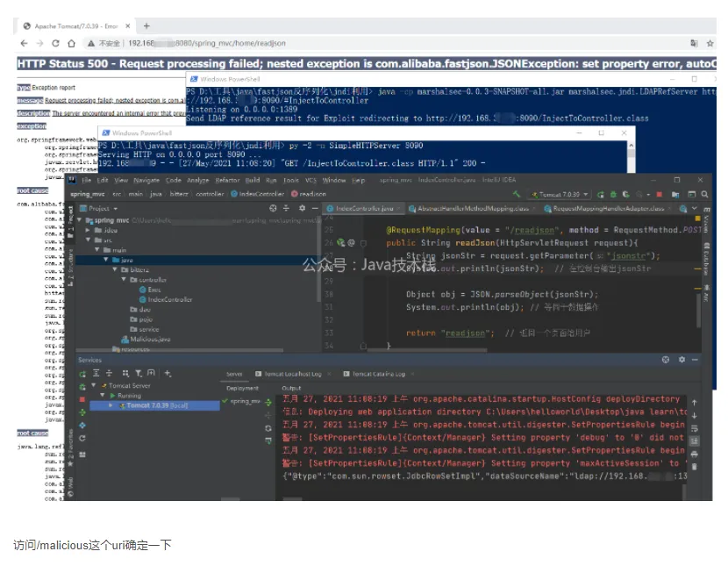This screenshot has width=728, height=573.
Task: Open the Project view dropdown
Action: [x=99, y=209]
